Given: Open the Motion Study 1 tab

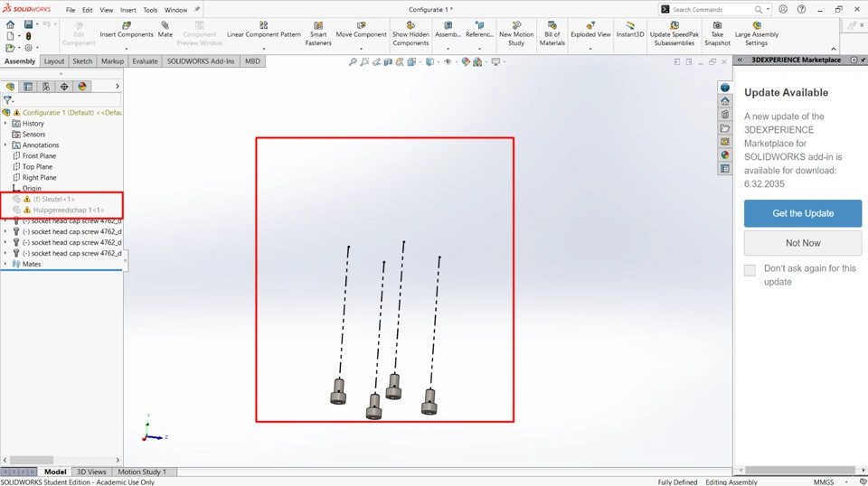Looking at the screenshot, I should pos(142,472).
